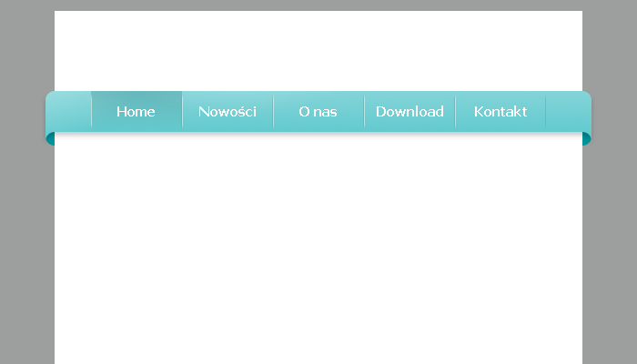Click the divider between O nas and Download

pyautogui.click(x=364, y=111)
